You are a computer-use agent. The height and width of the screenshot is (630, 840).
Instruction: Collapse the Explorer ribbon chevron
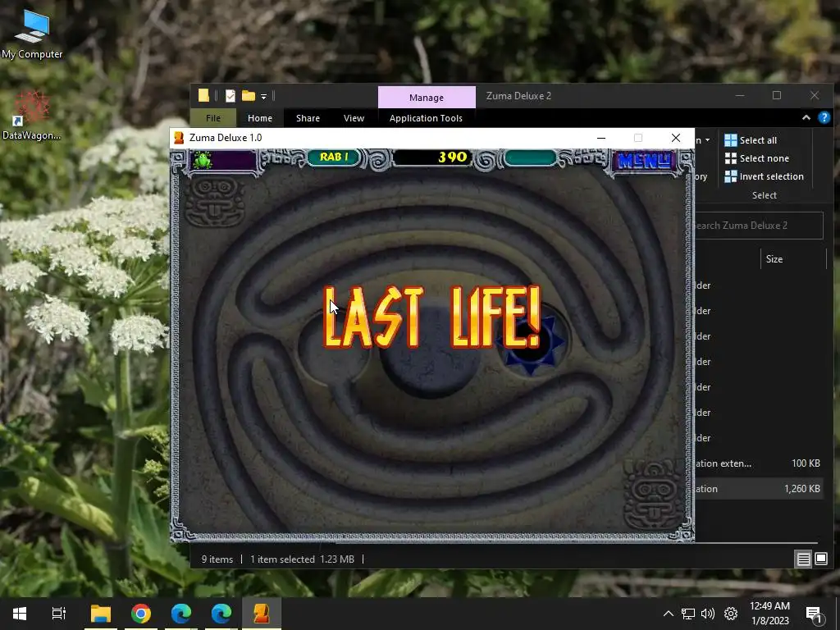(x=806, y=117)
